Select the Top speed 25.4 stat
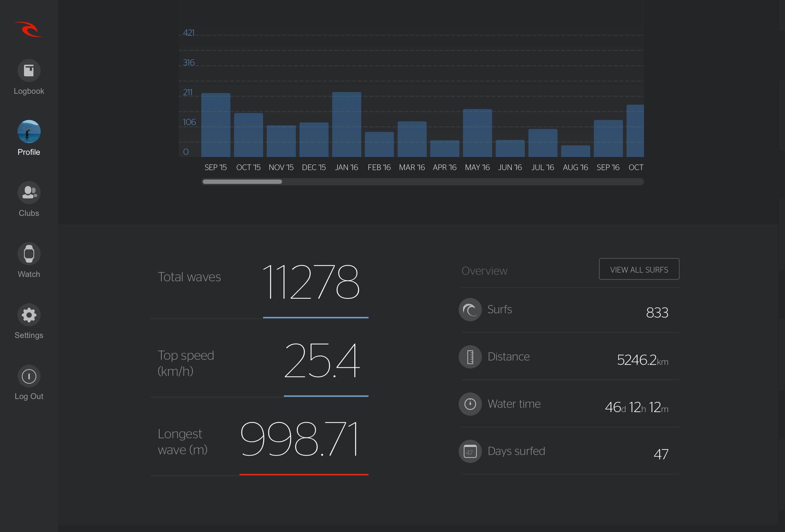785x532 pixels. pos(322,360)
